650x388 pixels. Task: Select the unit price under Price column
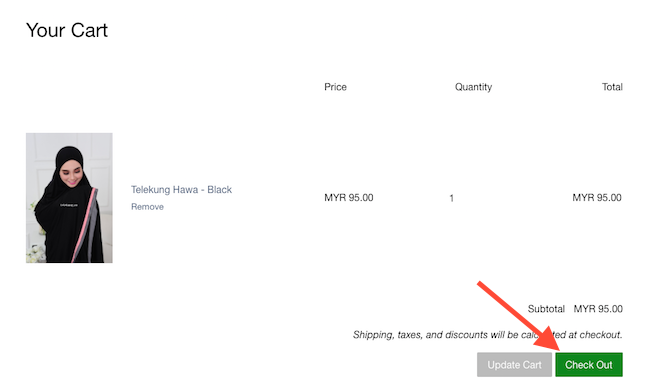349,198
